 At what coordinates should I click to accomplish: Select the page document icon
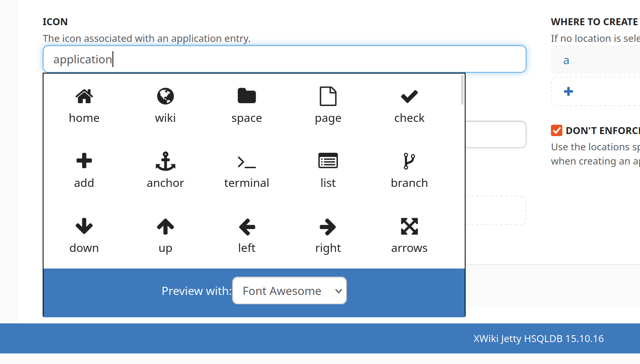tap(328, 97)
